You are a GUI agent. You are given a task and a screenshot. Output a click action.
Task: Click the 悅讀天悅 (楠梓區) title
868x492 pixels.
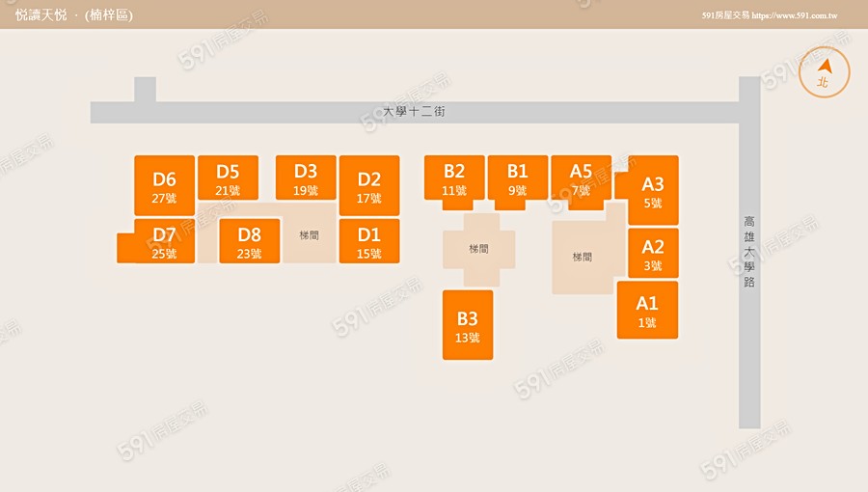[73, 15]
